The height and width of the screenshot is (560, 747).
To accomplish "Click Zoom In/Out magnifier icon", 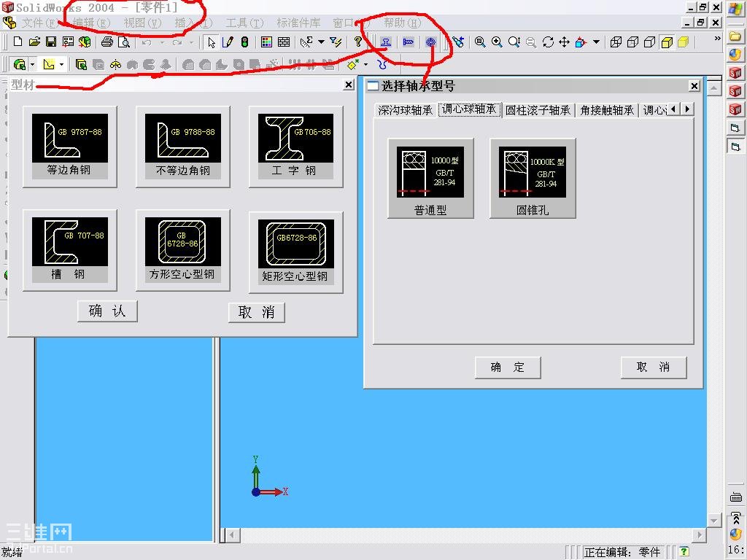I will coord(514,42).
